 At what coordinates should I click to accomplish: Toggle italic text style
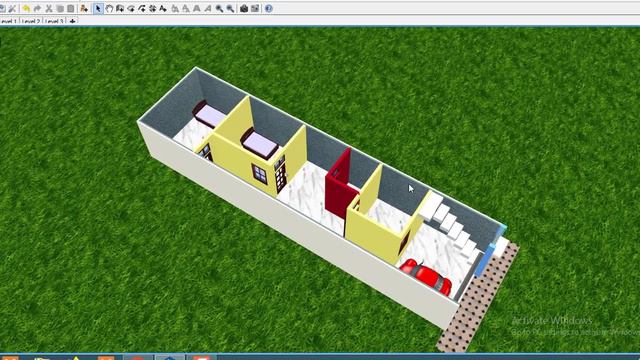(x=208, y=8)
